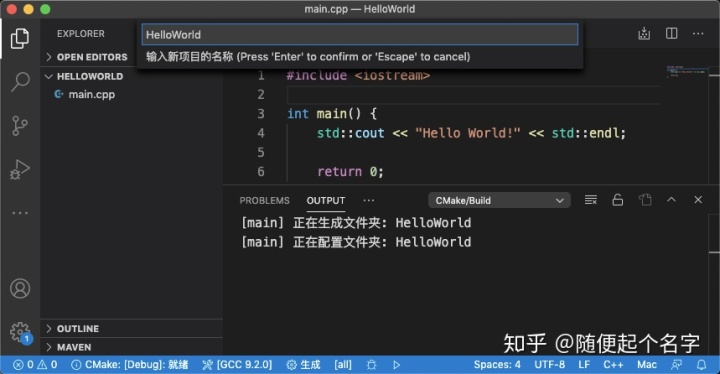Viewport: 720px width, 374px height.
Task: Open output log in editor
Action: pos(645,200)
